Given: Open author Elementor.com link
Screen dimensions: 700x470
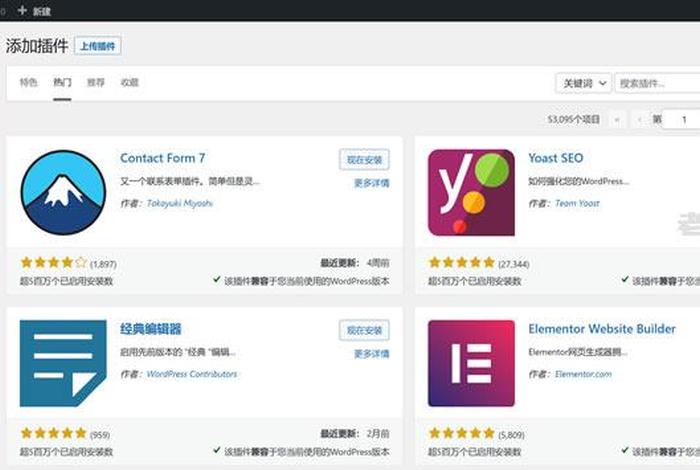Looking at the screenshot, I should pos(583,374).
